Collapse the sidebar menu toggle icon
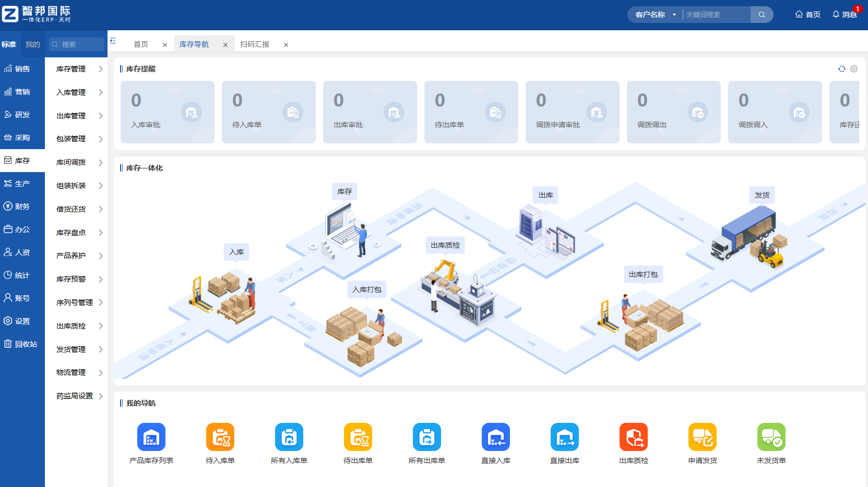 pos(113,41)
